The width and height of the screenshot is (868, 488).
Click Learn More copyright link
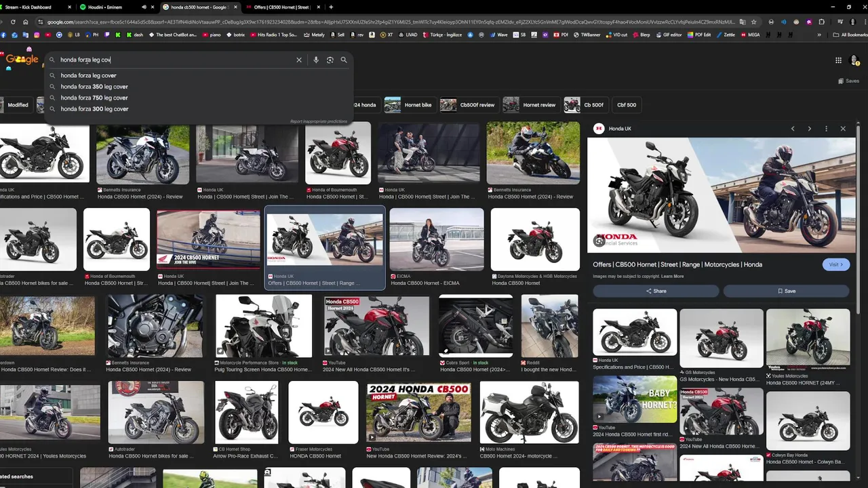pyautogui.click(x=673, y=277)
